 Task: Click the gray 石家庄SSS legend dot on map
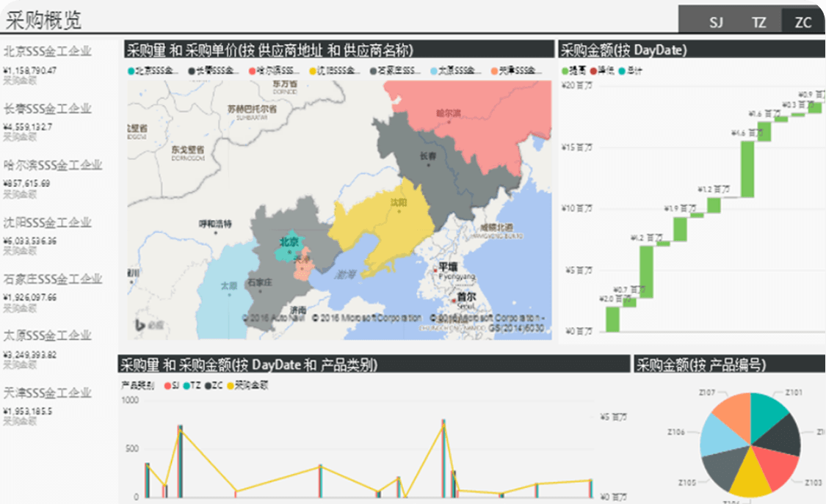(373, 71)
